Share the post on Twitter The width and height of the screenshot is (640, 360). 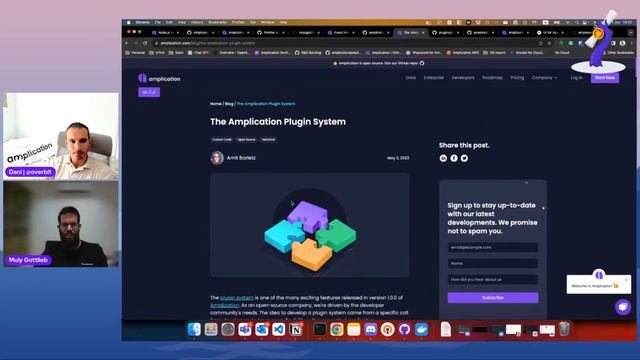pyautogui.click(x=464, y=158)
